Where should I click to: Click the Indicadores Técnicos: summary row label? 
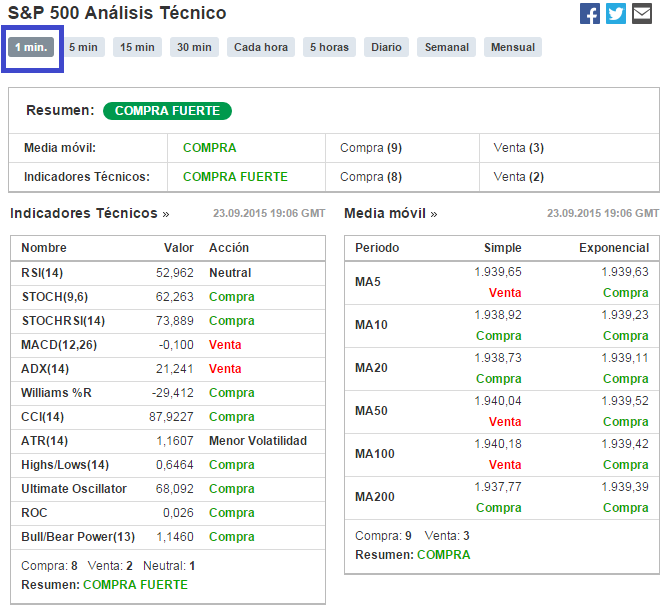(x=87, y=177)
